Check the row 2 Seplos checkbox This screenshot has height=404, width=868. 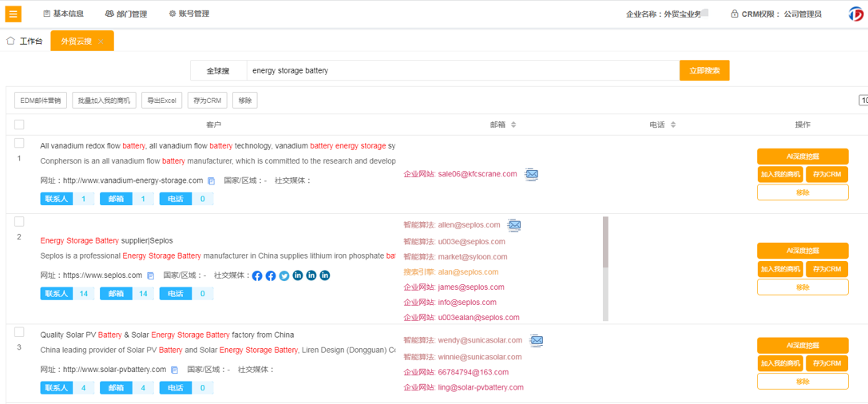pos(19,221)
